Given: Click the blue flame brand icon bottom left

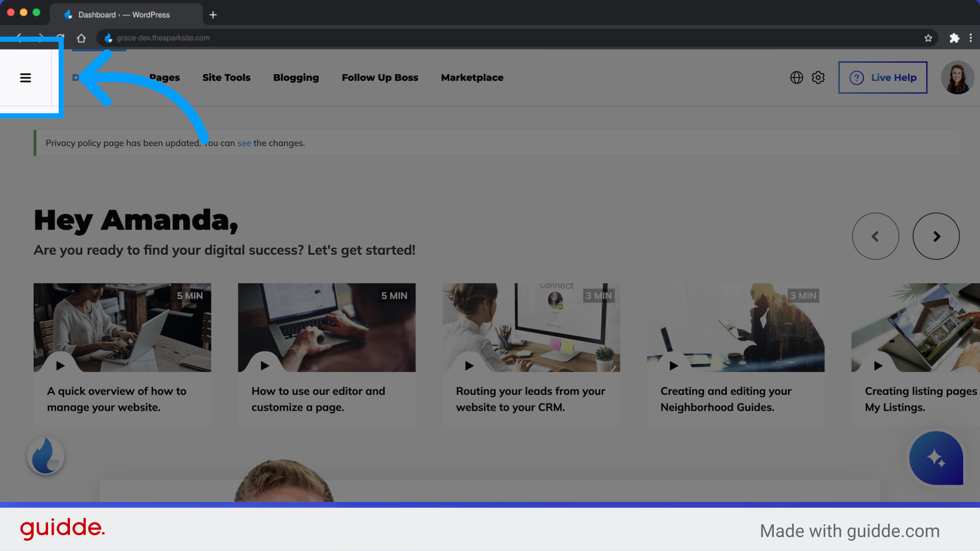Looking at the screenshot, I should [45, 455].
